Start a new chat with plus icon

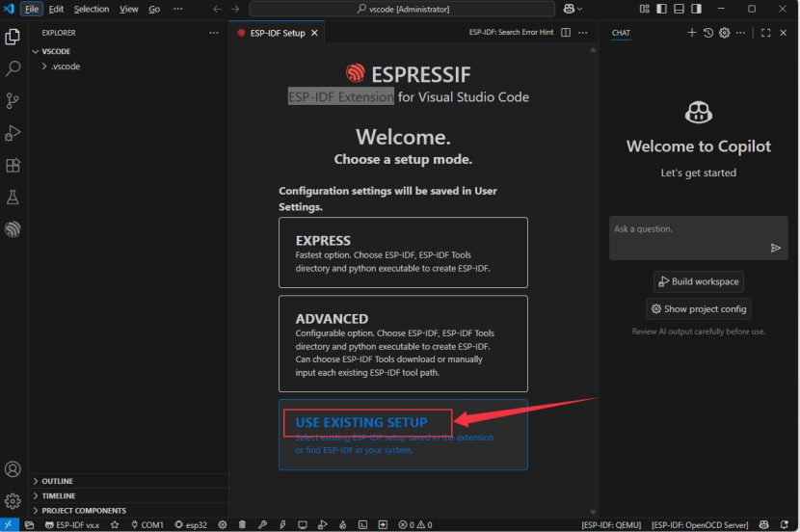click(691, 33)
